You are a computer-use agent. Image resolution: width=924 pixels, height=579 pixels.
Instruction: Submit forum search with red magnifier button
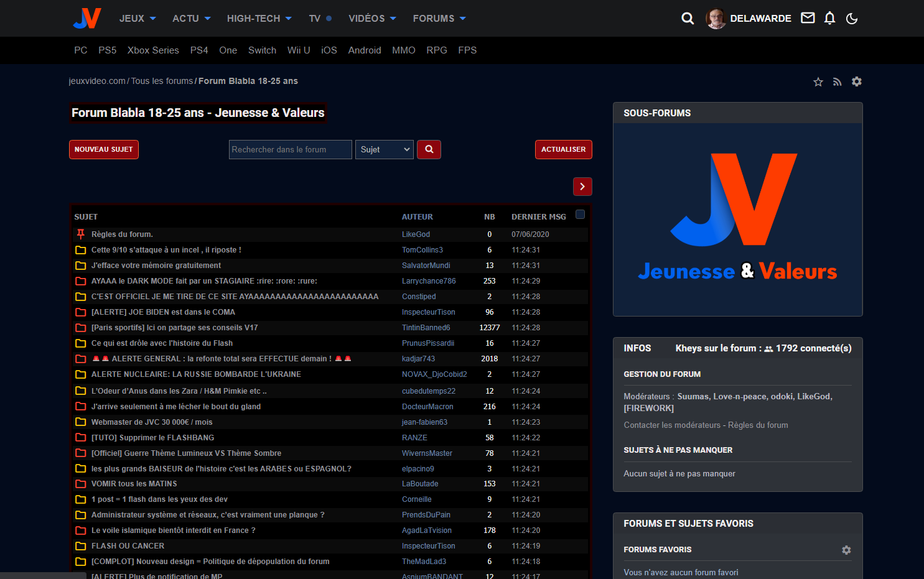429,149
